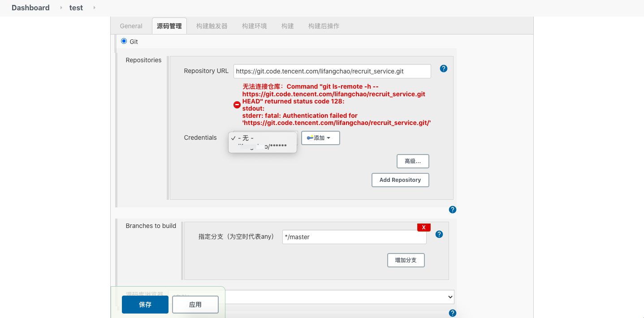Switch to 构建环境 tab
This screenshot has width=644, height=318.
pos(255,26)
